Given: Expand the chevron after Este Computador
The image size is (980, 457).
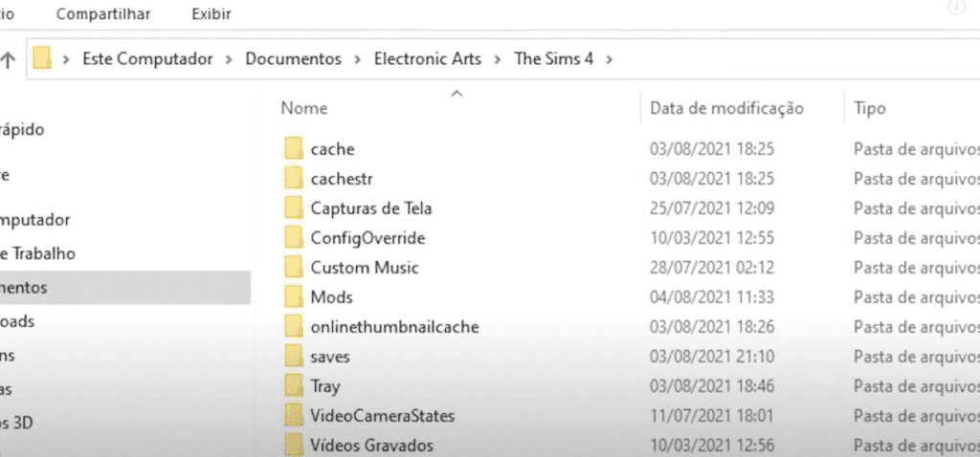Looking at the screenshot, I should [229, 60].
